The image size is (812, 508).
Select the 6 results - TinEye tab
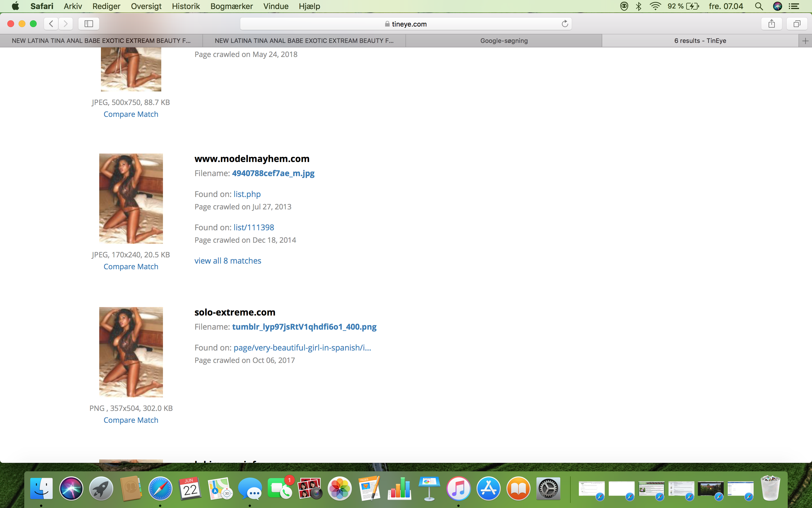click(700, 41)
